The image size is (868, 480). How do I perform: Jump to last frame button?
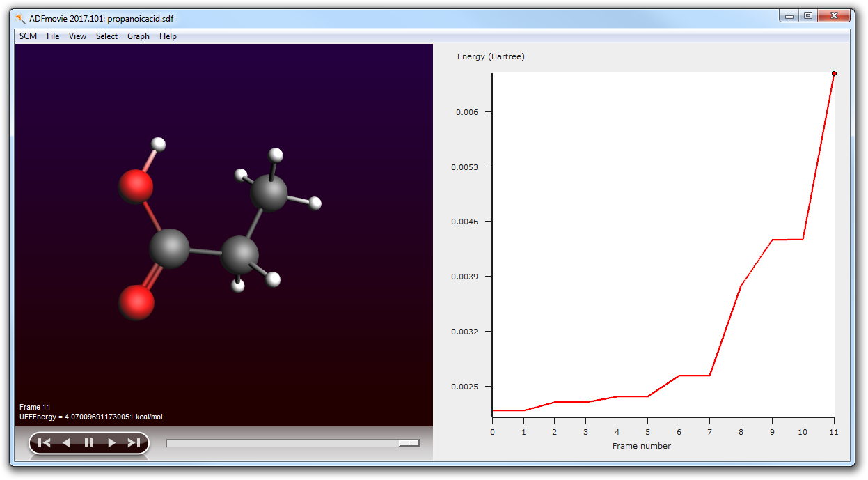click(134, 442)
